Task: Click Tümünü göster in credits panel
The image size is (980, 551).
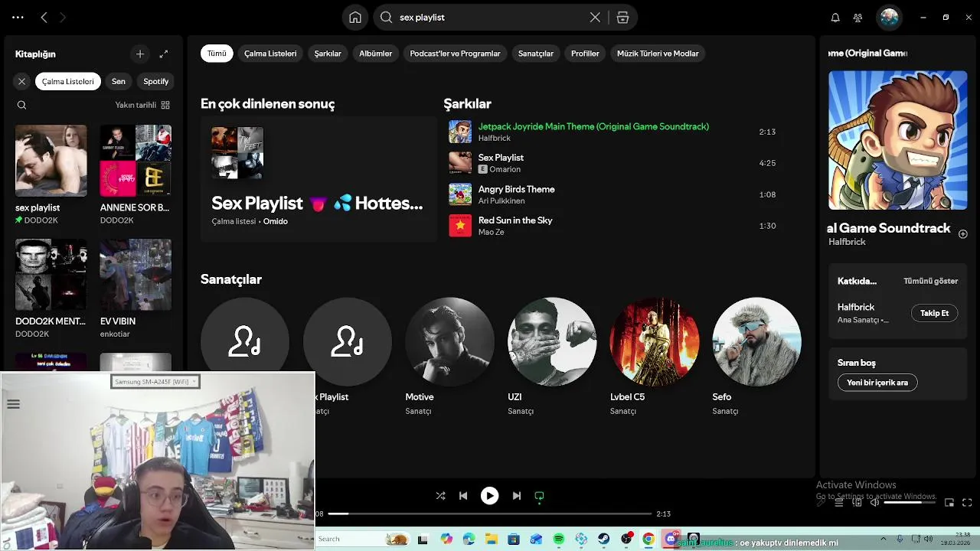Action: click(x=930, y=281)
